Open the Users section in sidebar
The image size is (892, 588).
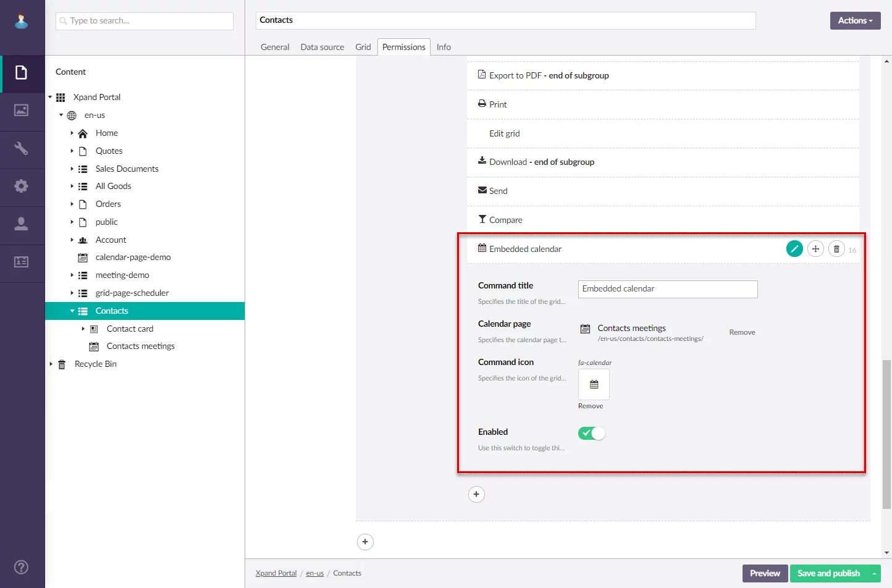(x=21, y=224)
